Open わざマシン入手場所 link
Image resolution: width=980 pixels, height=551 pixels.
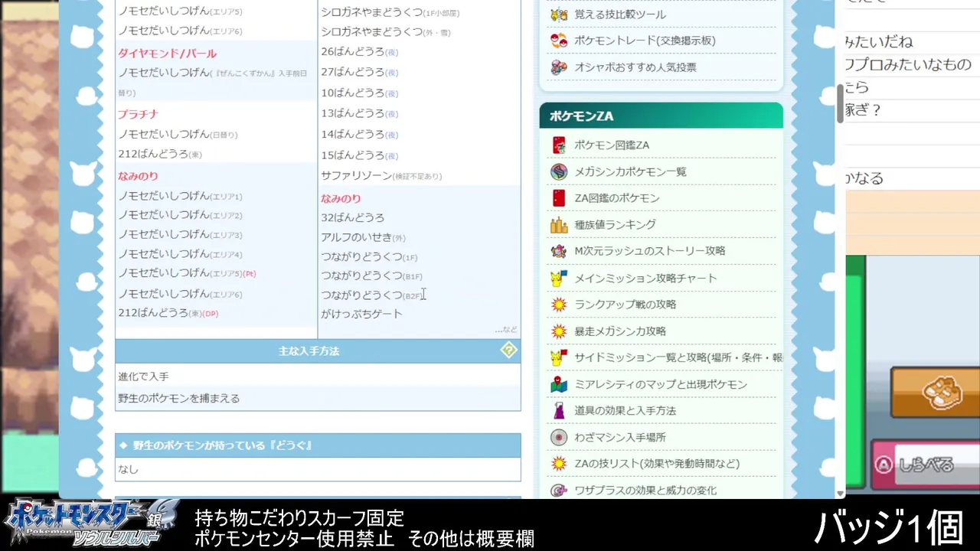(x=620, y=437)
